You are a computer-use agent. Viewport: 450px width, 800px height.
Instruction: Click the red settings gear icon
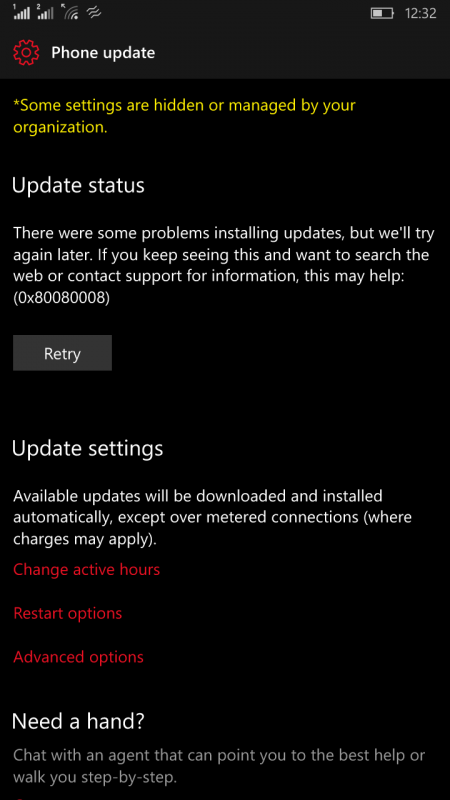coord(26,53)
